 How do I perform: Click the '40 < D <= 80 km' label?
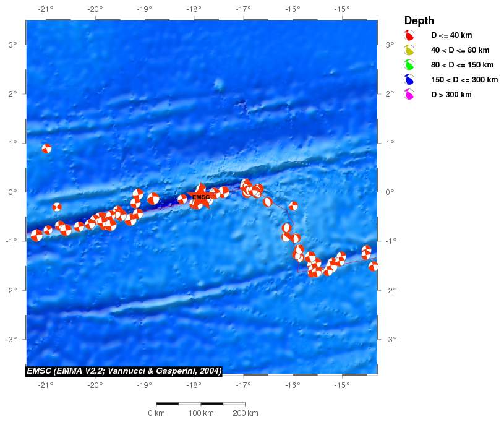pyautogui.click(x=460, y=50)
